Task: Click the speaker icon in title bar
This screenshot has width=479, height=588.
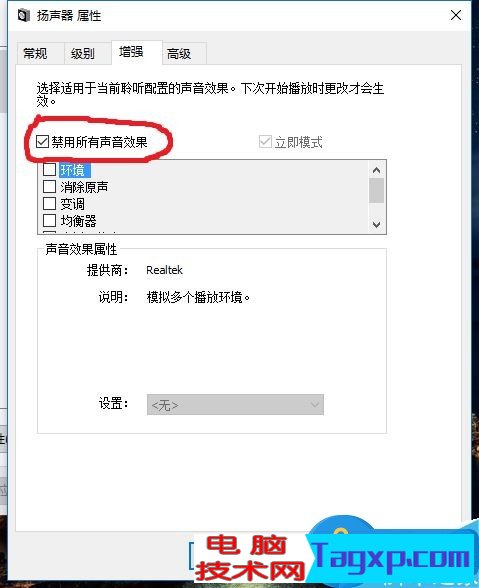Action: click(x=24, y=16)
